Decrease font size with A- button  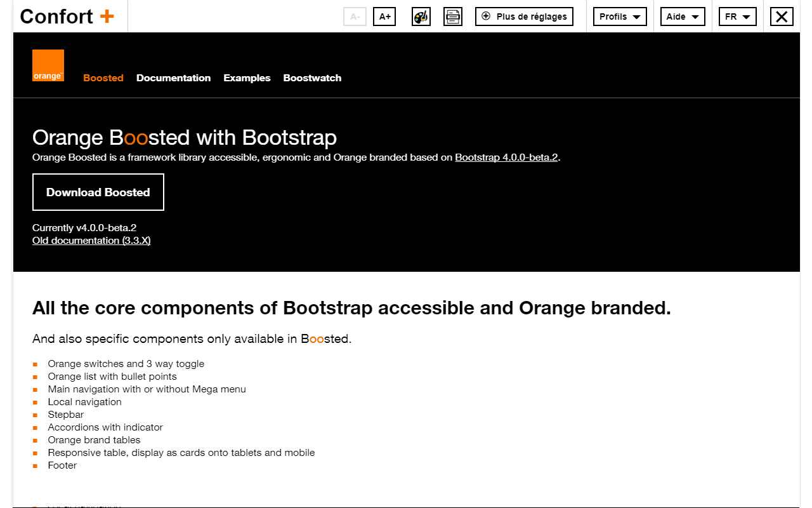coord(355,17)
